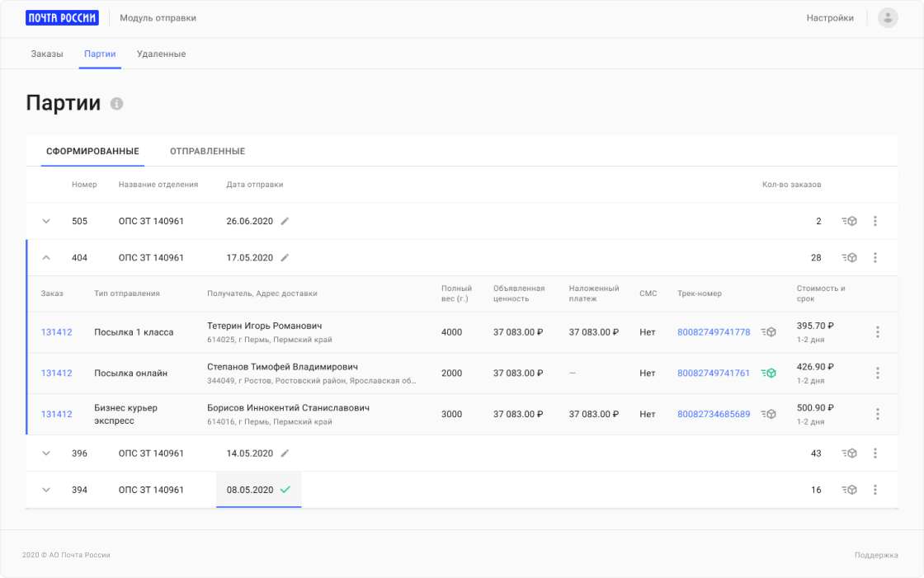
Task: Open track number 80082734685689
Action: pos(714,414)
